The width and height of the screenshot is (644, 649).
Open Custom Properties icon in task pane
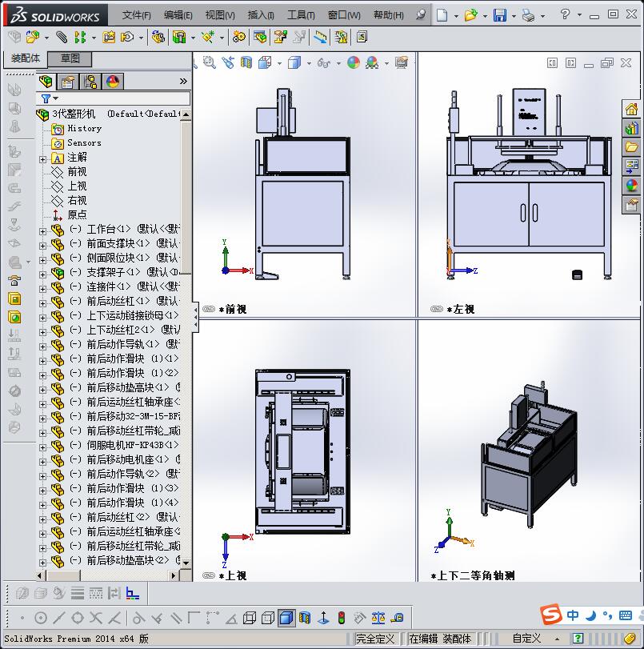tap(631, 205)
